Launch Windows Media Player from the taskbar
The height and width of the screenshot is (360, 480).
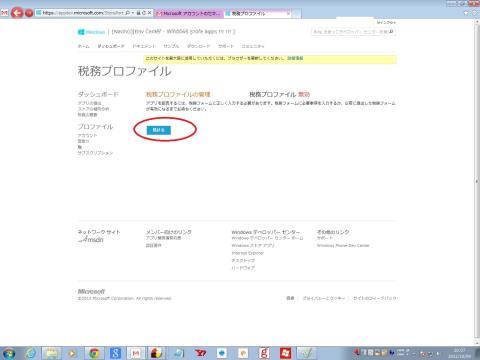[x=73, y=353]
